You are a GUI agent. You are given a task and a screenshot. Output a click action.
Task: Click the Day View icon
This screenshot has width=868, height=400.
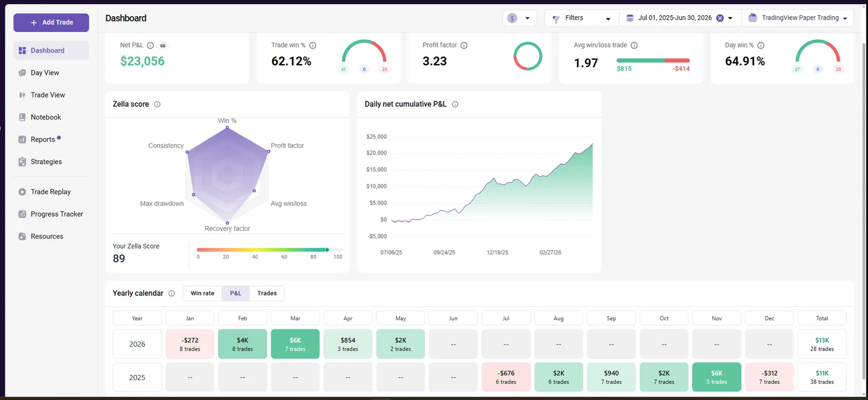22,73
